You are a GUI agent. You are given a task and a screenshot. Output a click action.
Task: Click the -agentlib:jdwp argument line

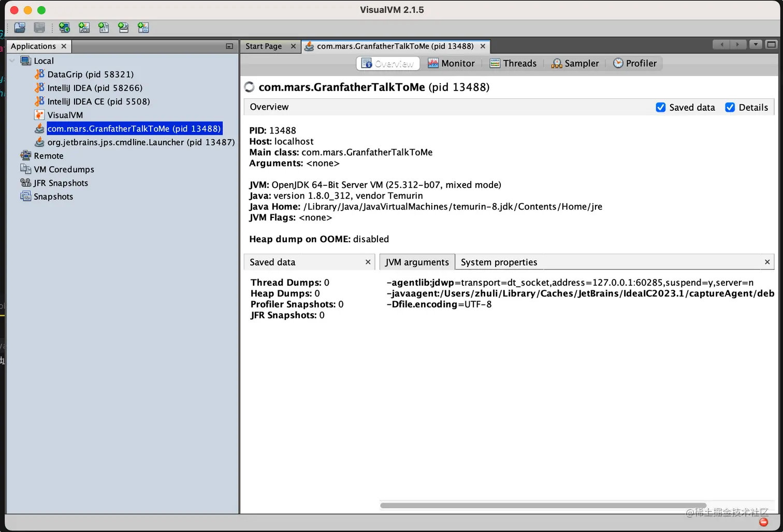(x=570, y=283)
